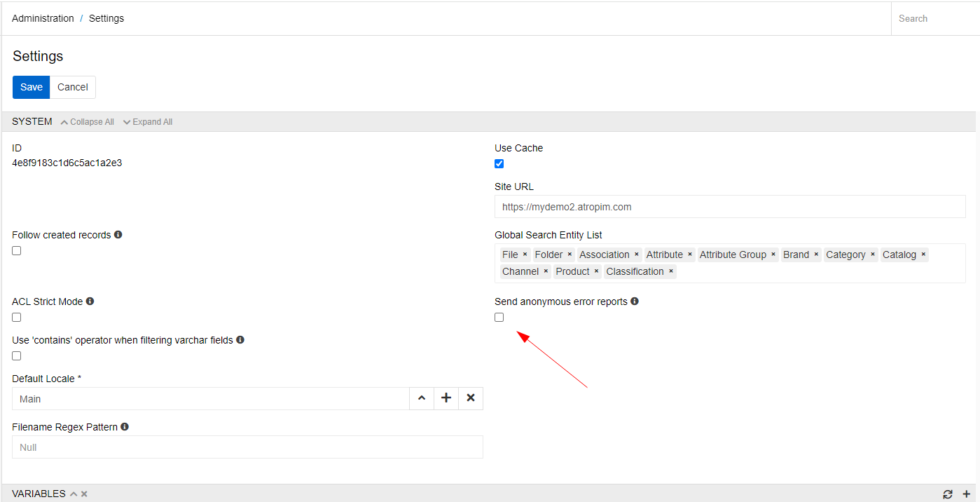The height and width of the screenshot is (502, 980).
Task: Click info icon beside Filename Regex Pattern
Action: 125,427
